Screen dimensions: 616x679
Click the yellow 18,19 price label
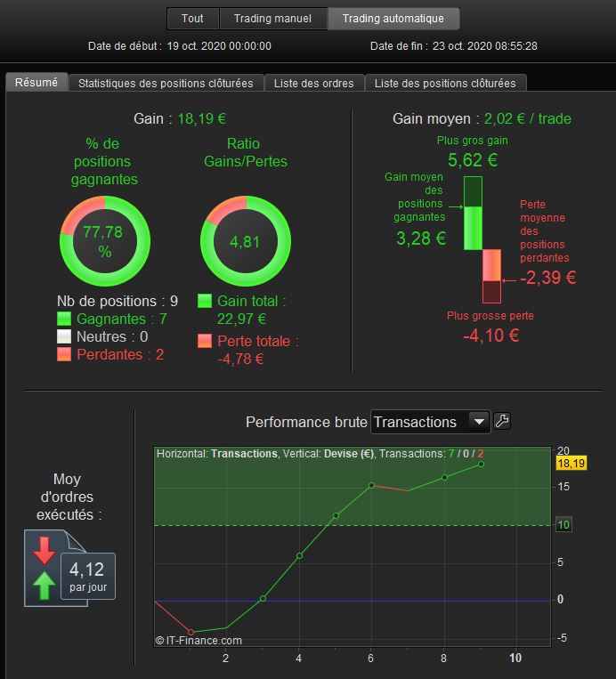click(571, 464)
